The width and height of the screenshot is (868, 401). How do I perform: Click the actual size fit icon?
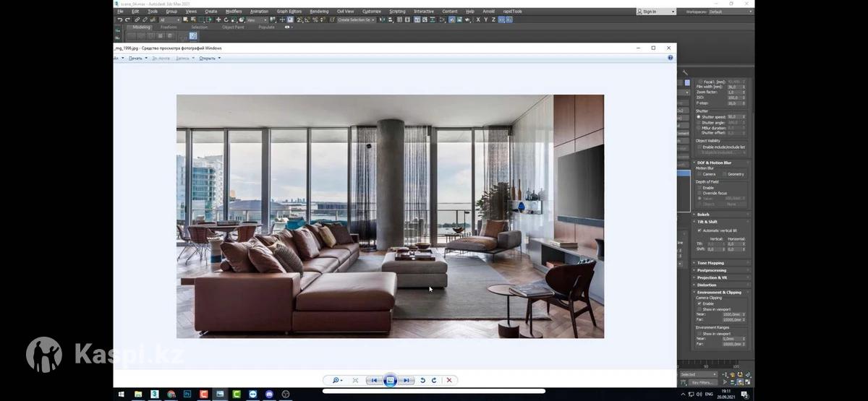355,380
